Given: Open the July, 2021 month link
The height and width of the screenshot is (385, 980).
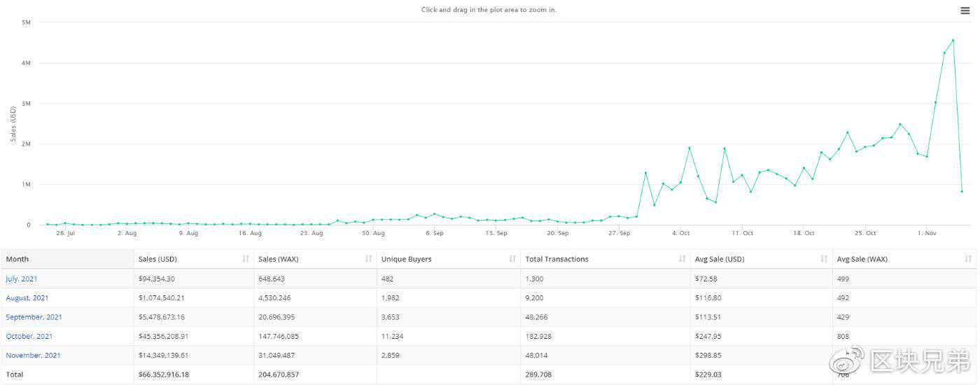Looking at the screenshot, I should point(22,279).
